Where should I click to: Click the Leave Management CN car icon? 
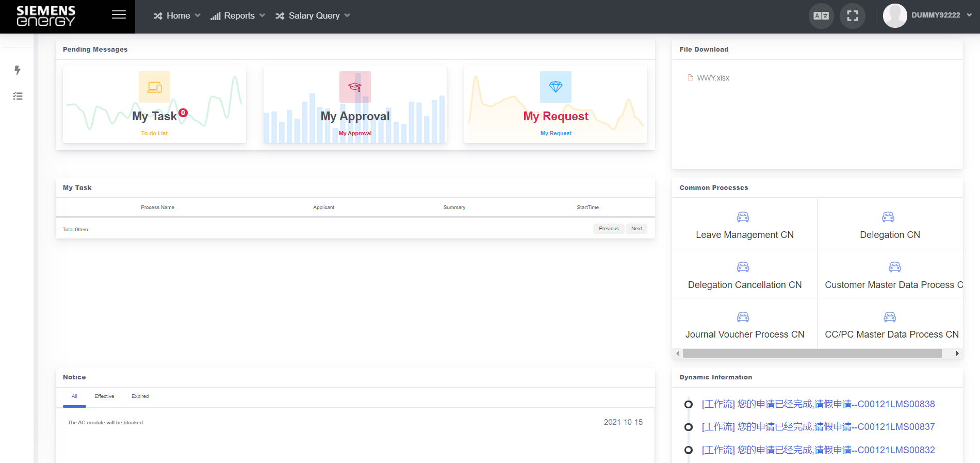point(743,217)
